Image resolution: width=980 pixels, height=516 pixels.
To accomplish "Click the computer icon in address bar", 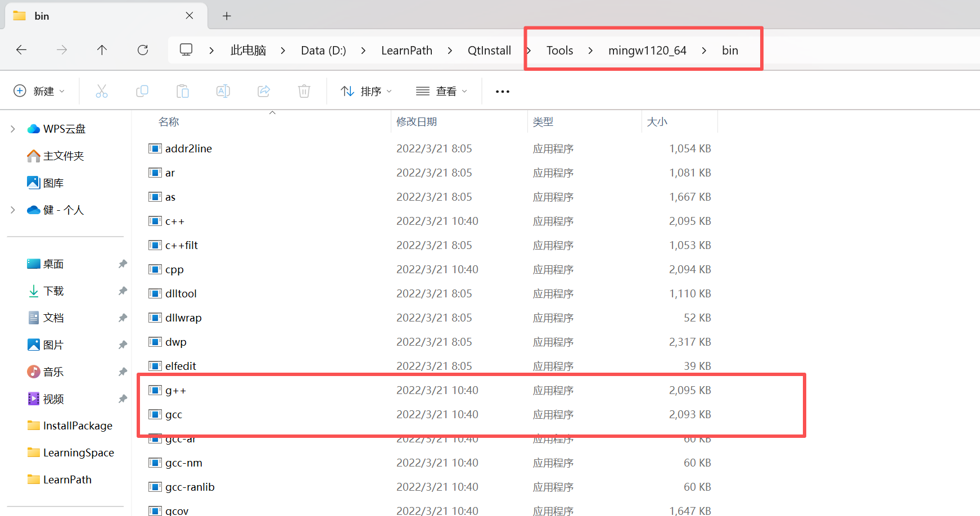I will coord(186,49).
